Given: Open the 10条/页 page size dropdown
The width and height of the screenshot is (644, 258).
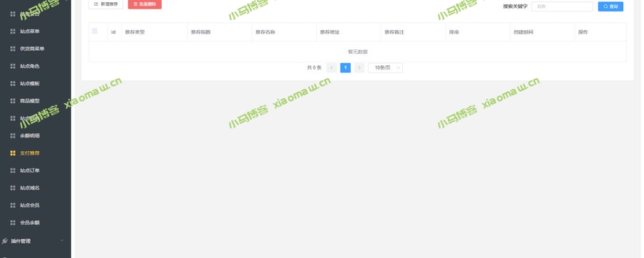Looking at the screenshot, I should 385,68.
